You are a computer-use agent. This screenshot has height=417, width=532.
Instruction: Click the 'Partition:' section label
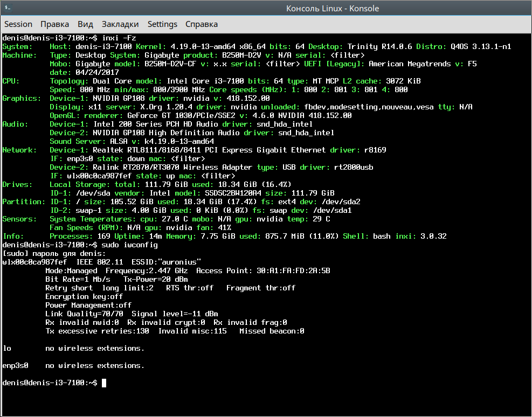click(x=24, y=201)
